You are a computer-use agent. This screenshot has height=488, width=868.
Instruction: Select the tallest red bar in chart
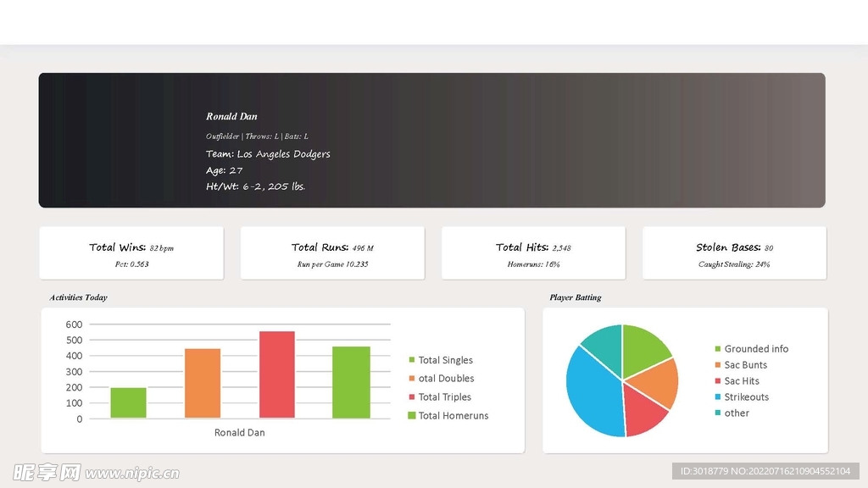[276, 374]
